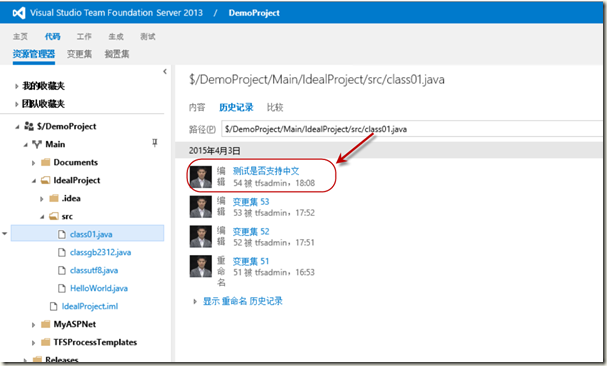Switch to 比较 compare tab
This screenshot has height=366, width=607.
(x=275, y=107)
